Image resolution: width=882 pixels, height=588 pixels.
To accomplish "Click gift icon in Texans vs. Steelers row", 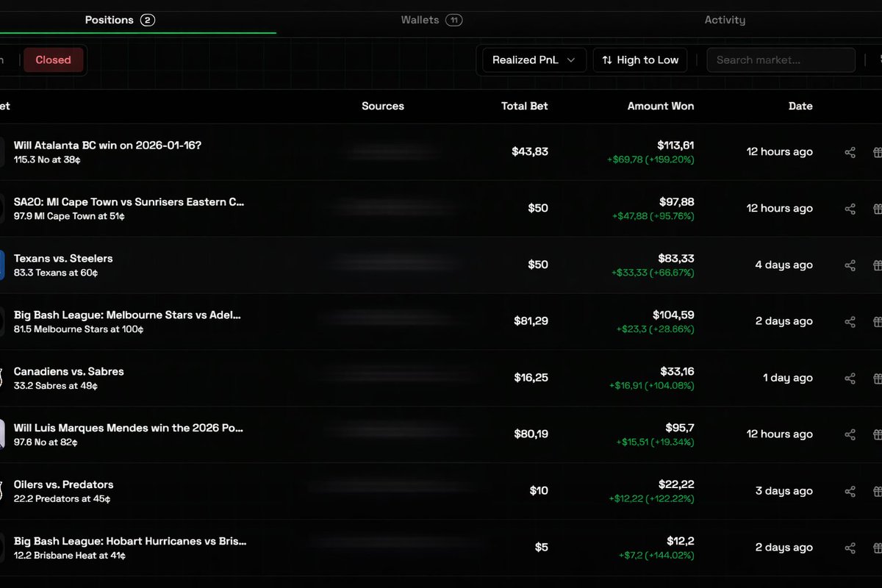I will [x=877, y=265].
